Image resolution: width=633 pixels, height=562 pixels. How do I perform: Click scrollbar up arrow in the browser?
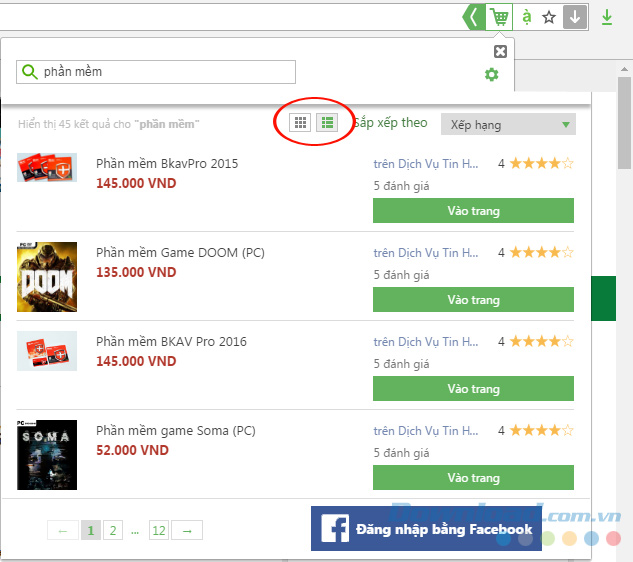click(625, 69)
